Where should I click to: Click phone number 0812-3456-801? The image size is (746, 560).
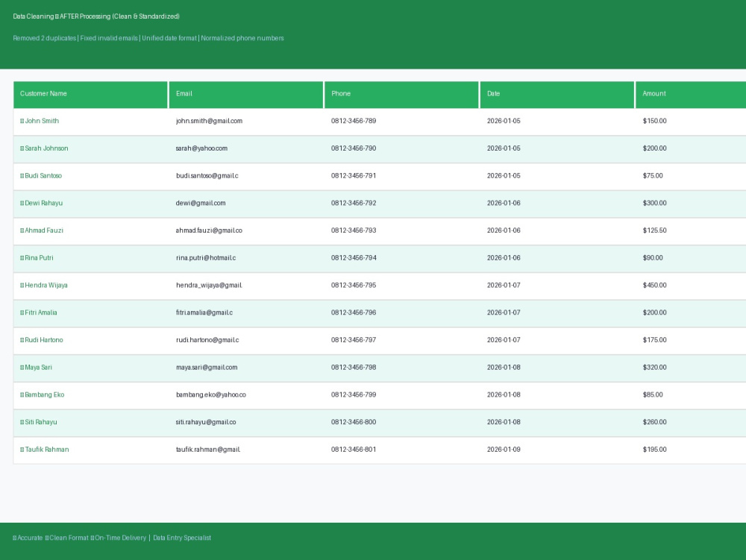(x=354, y=450)
